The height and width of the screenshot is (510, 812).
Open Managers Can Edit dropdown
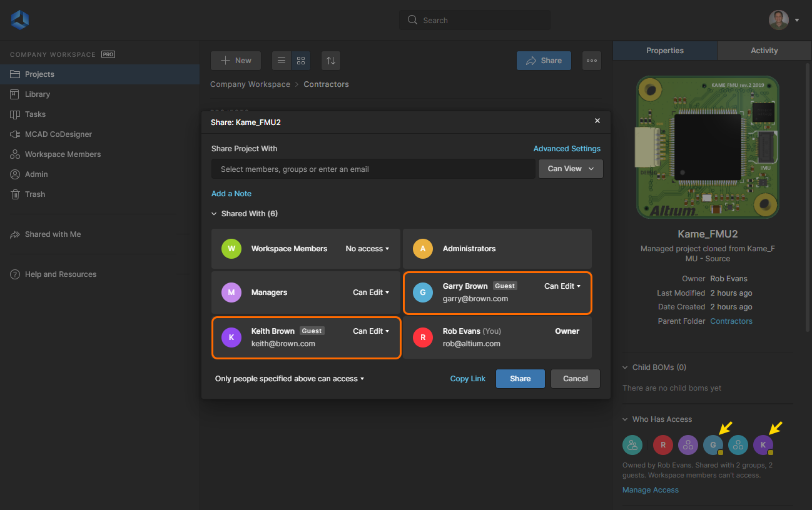(371, 292)
